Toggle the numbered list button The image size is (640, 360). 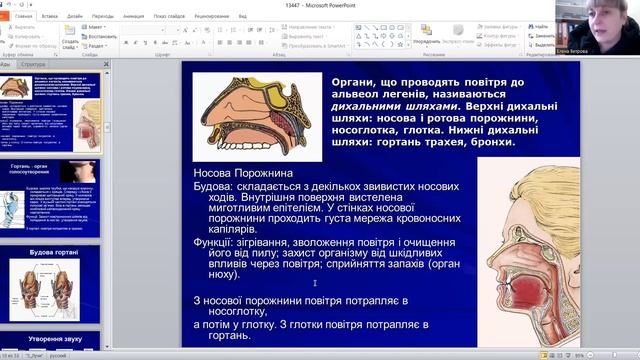[234, 30]
